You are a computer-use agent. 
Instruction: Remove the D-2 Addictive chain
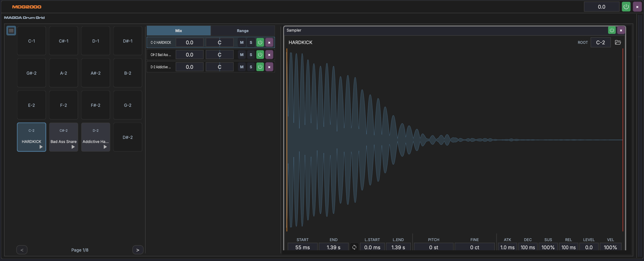(269, 67)
